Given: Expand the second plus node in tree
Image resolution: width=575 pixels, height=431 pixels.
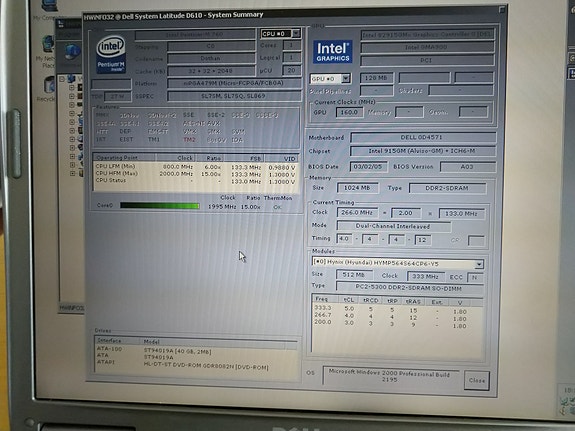Looking at the screenshot, I should click(72, 96).
